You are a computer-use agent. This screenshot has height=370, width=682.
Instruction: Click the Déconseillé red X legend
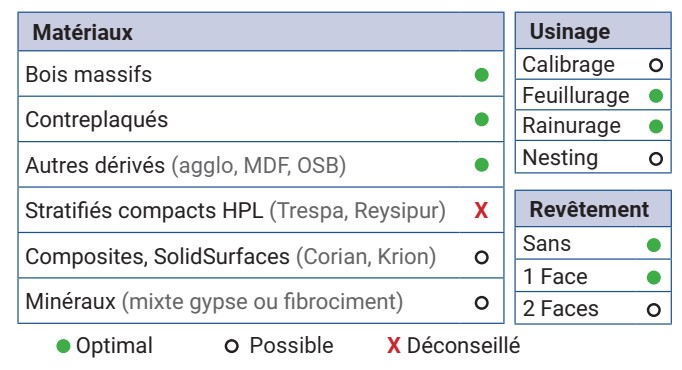click(394, 346)
